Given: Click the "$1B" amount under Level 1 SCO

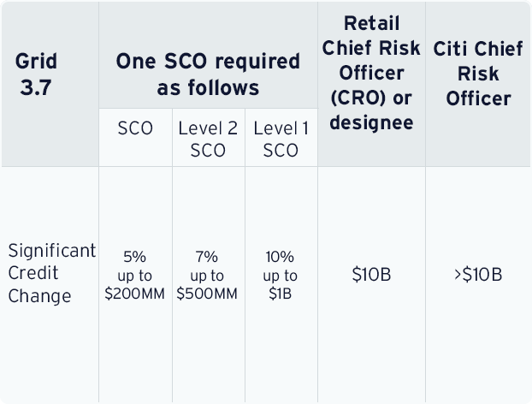Looking at the screenshot, I should (281, 294).
